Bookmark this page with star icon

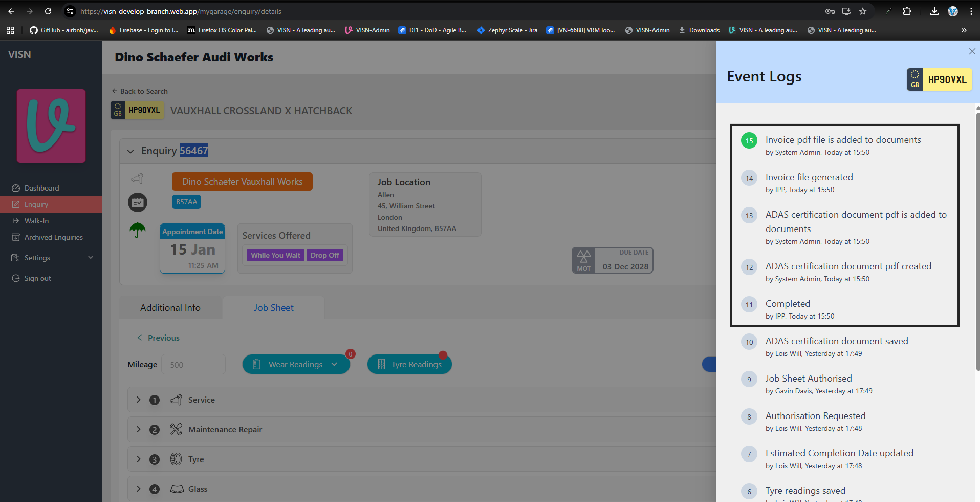coord(863,11)
